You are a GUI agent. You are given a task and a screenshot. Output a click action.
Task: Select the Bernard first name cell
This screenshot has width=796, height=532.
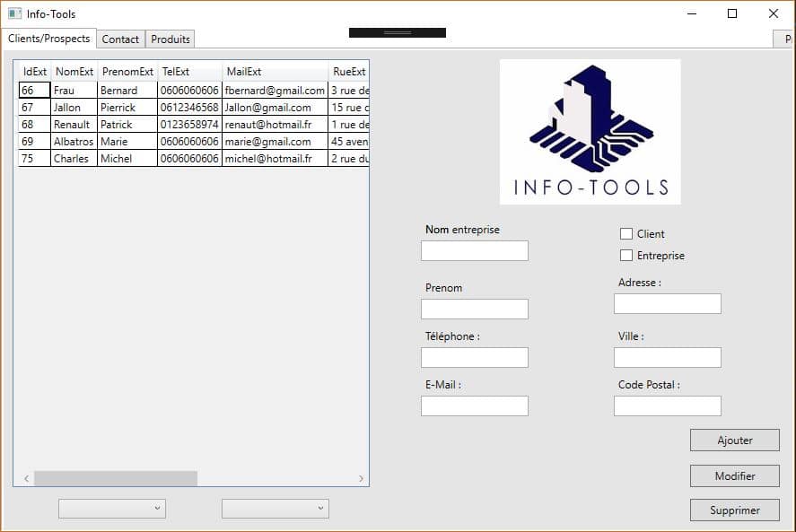point(127,91)
